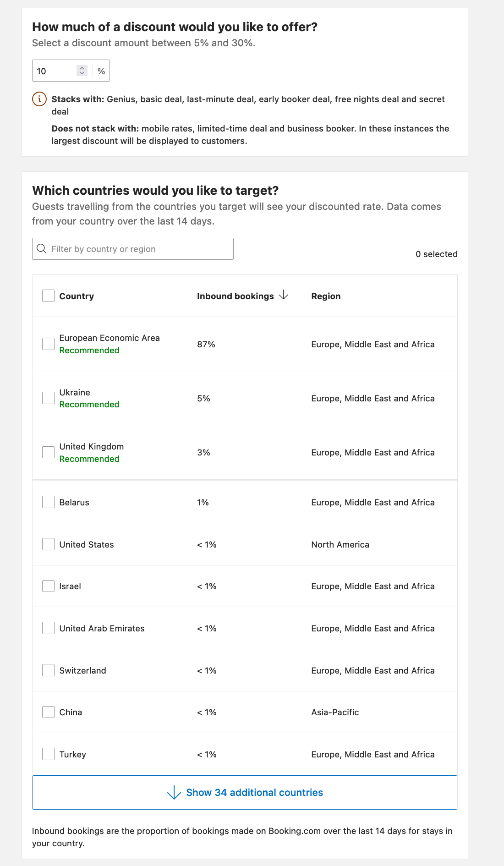
Task: Select China in the country list
Action: click(x=48, y=712)
